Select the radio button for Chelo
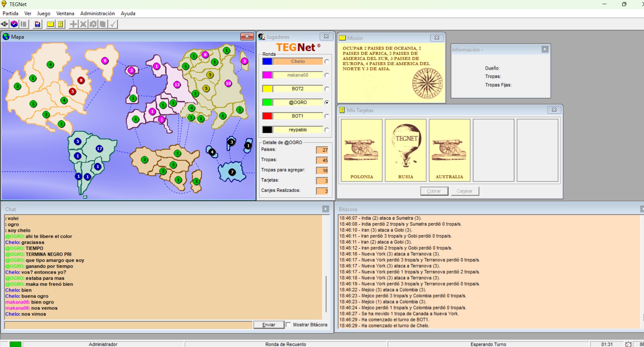Screen dimensions: 644x347 (x=327, y=61)
